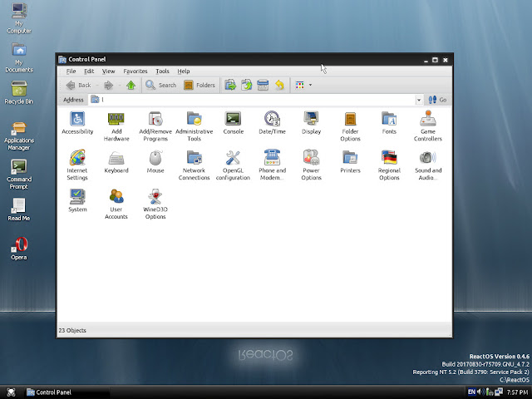
Task: Open Folder Options applet
Action: click(350, 126)
